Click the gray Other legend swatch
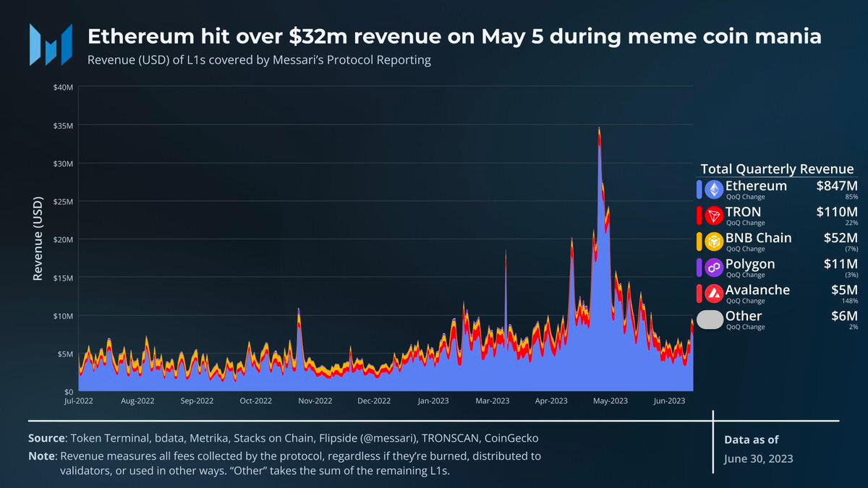Viewport: 868px width, 488px height. pos(710,320)
